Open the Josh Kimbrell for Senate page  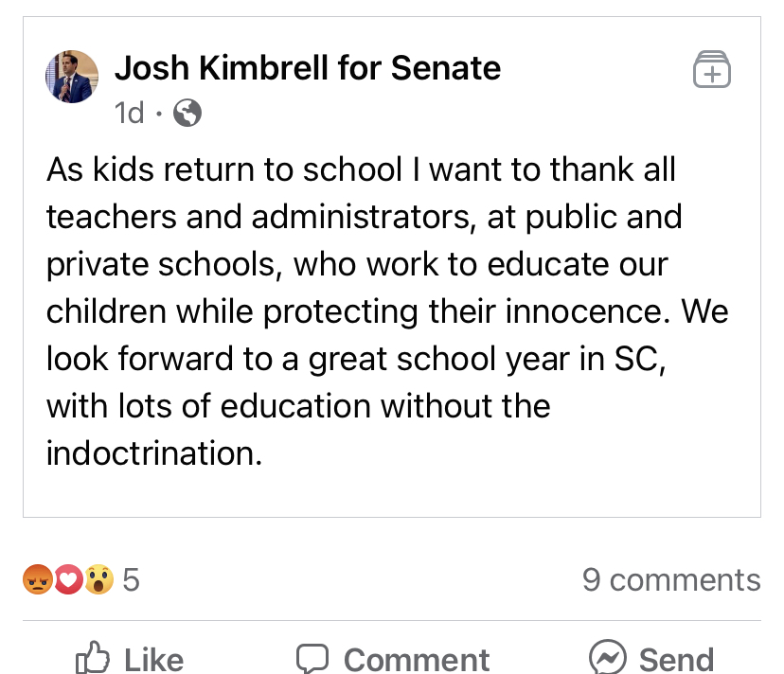[x=308, y=68]
